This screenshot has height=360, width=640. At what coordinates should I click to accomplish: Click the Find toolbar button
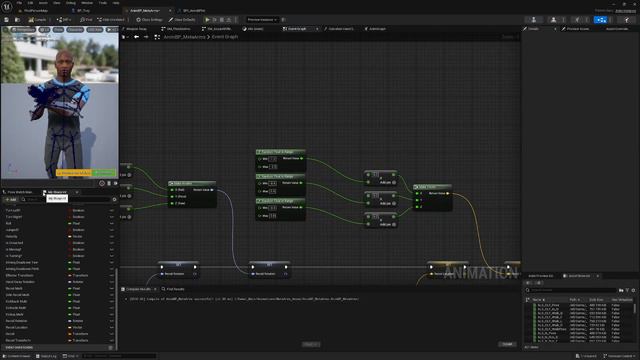[86, 20]
